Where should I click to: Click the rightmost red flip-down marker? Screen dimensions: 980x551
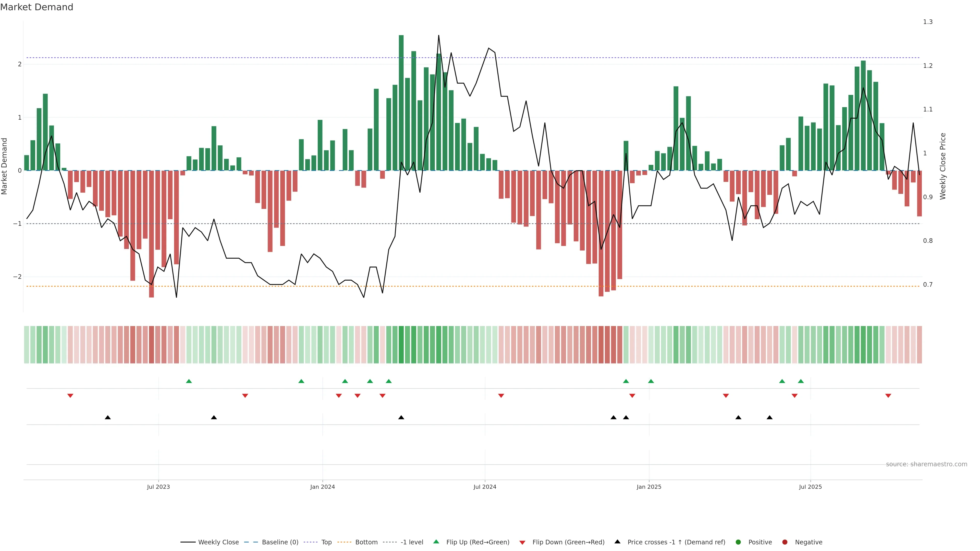coord(888,396)
